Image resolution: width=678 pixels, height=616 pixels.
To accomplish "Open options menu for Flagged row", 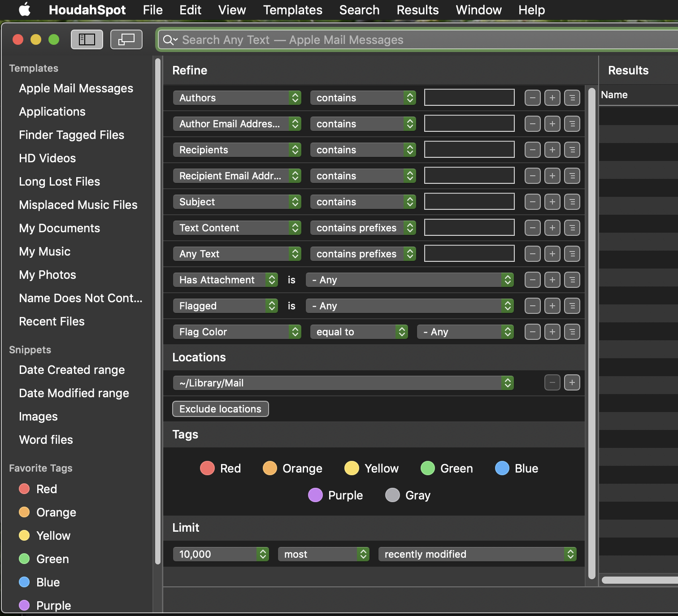I will click(x=572, y=306).
